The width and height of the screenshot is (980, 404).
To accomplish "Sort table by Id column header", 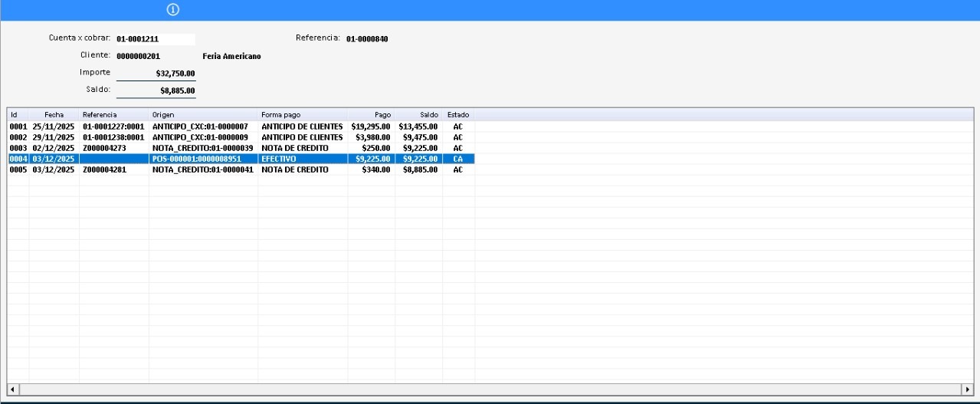I will tap(18, 114).
